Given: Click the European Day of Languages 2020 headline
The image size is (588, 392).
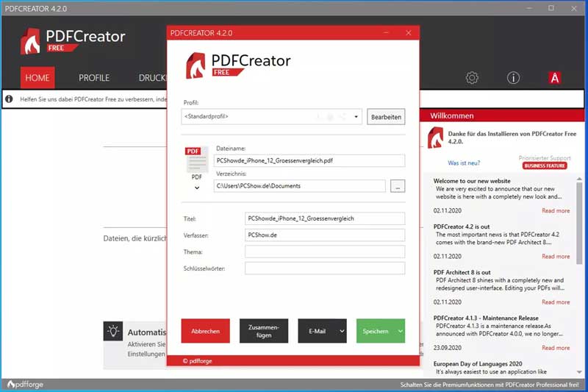Looking at the screenshot, I should [x=478, y=363].
